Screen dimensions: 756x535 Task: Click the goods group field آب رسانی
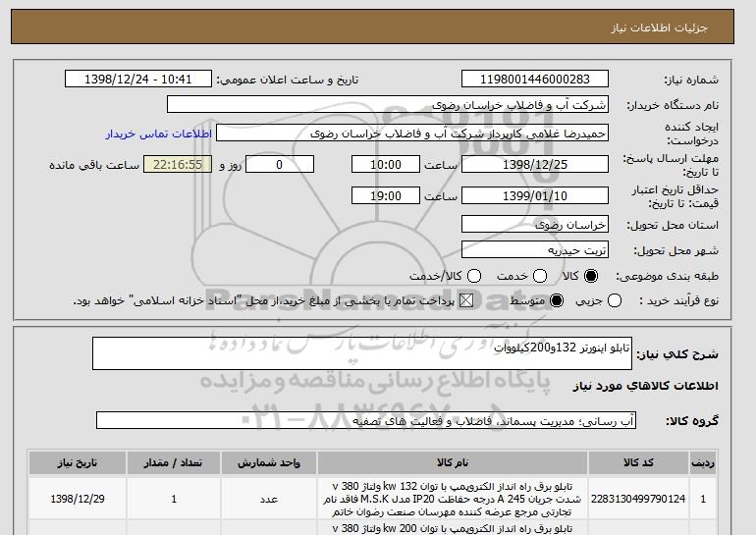366,421
